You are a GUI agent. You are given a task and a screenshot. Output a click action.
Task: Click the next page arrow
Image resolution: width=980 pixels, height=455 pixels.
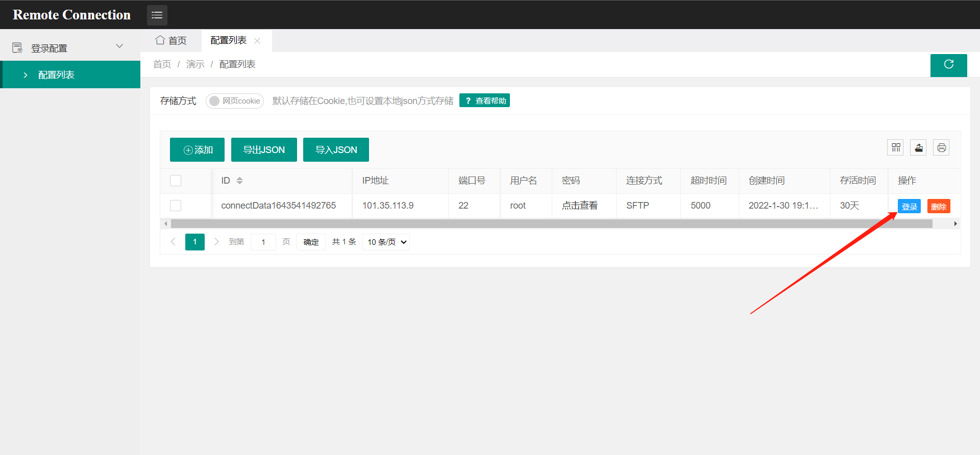216,242
